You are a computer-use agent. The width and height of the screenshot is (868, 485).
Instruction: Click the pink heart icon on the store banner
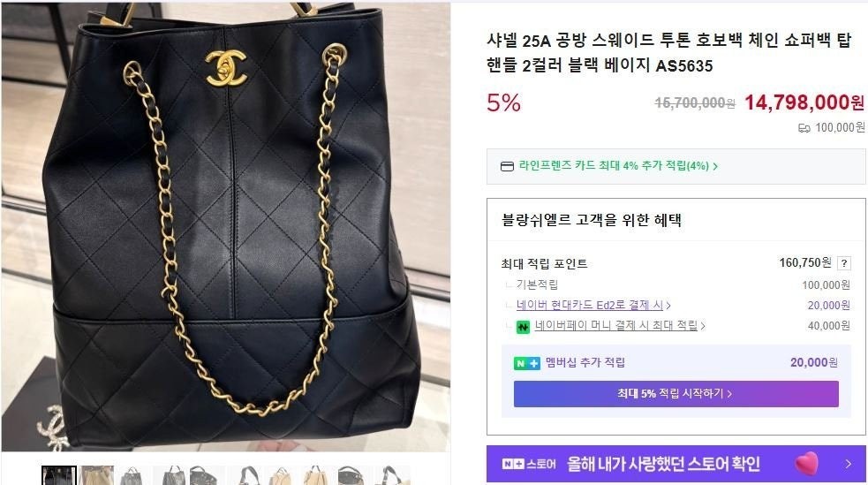(x=807, y=464)
